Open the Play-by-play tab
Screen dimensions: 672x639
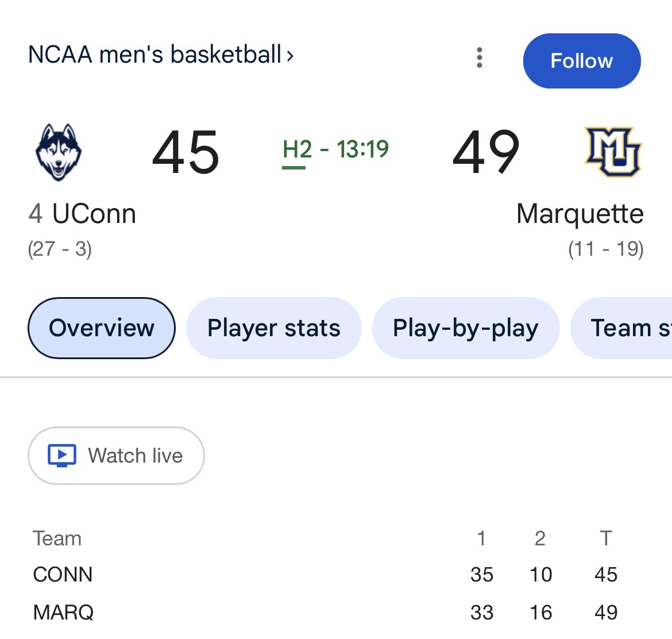pyautogui.click(x=465, y=328)
